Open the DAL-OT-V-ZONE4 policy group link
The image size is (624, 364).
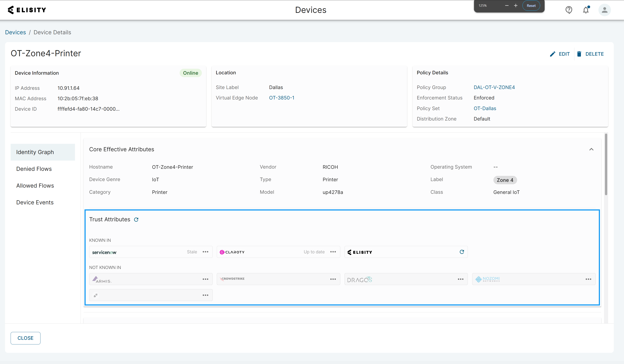494,87
